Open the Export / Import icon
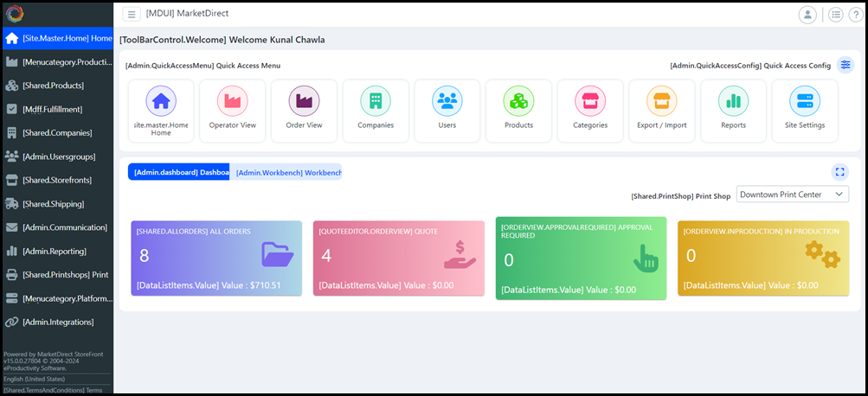868x396 pixels. 662,102
